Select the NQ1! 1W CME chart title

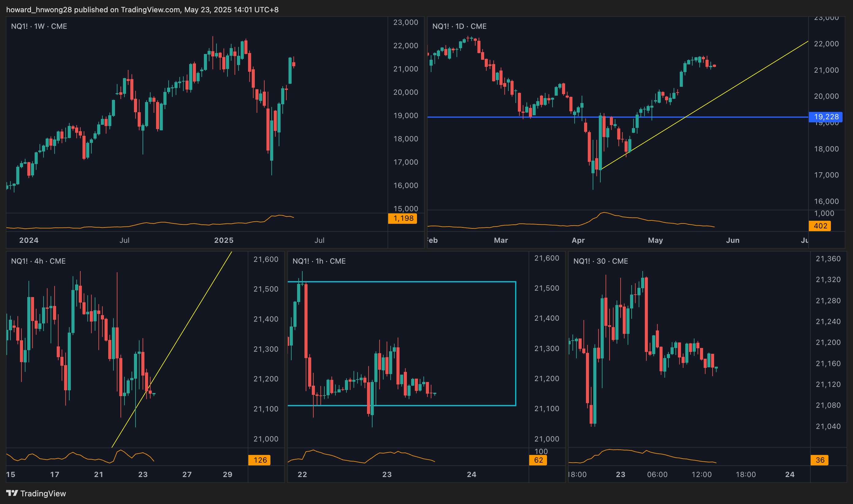pos(39,26)
